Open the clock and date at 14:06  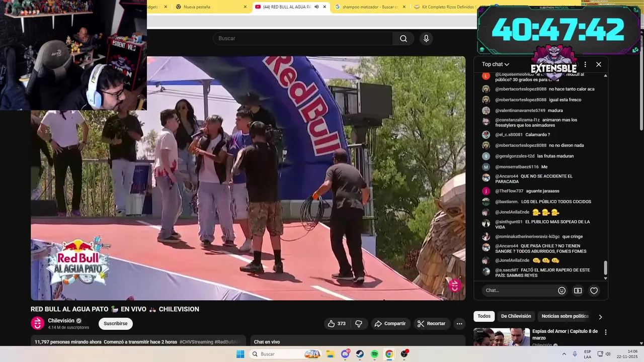point(626,354)
